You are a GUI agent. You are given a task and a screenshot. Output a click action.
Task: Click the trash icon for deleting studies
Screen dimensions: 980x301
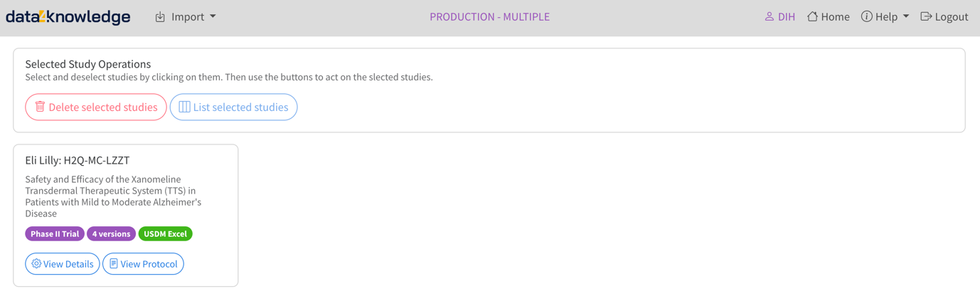point(41,107)
